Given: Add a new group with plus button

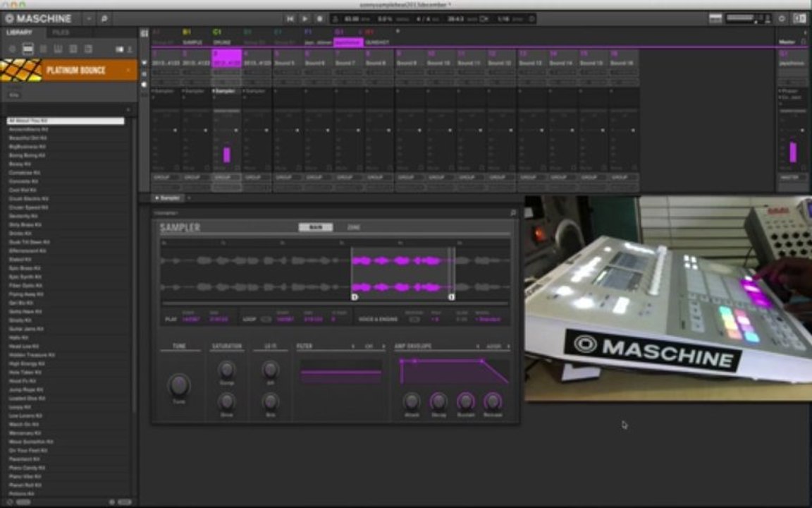Looking at the screenshot, I should point(398,32).
